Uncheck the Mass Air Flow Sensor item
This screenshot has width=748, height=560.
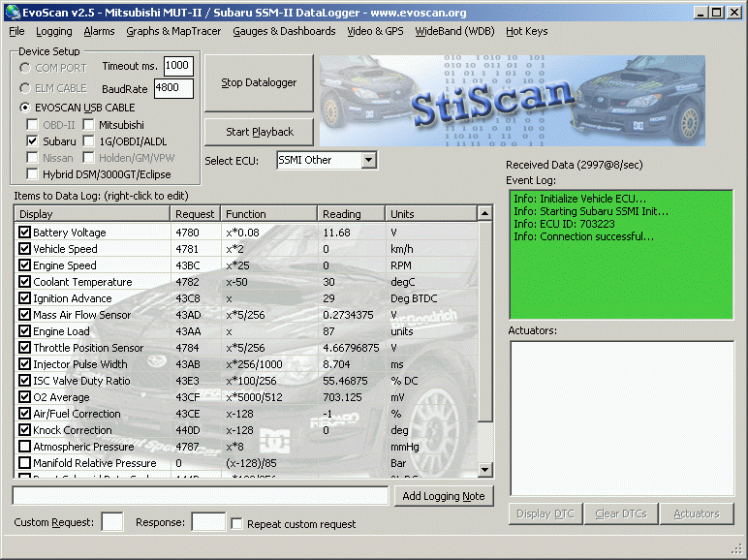click(x=24, y=314)
